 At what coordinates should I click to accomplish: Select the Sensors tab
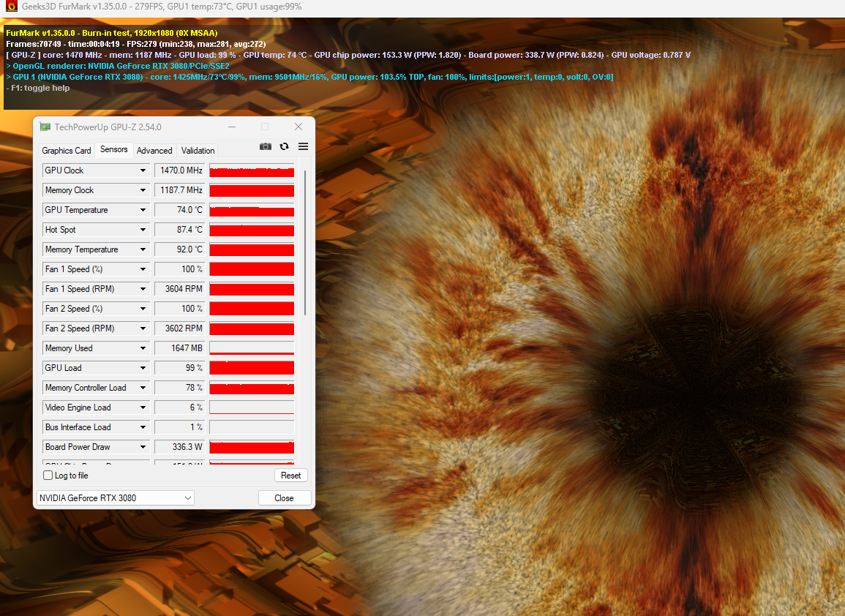click(113, 149)
